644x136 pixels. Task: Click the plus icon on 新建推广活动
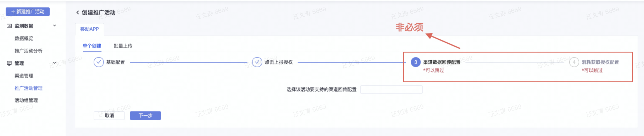coord(13,12)
